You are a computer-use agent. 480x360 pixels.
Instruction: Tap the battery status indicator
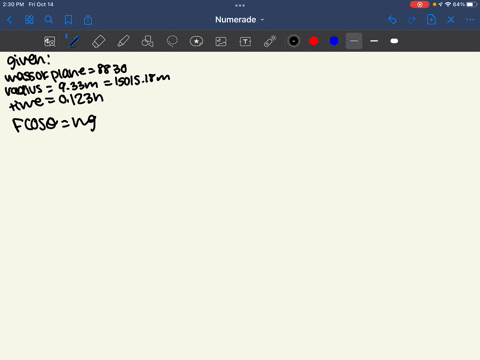[472, 4]
